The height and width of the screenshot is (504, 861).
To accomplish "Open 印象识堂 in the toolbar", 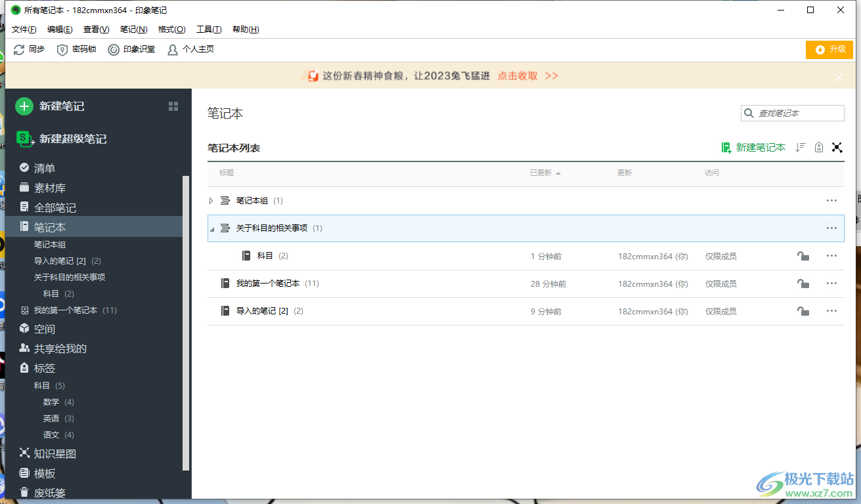I will click(x=131, y=50).
